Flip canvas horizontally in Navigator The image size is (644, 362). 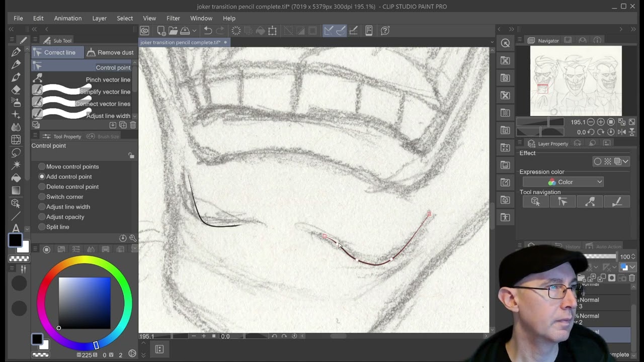(621, 132)
